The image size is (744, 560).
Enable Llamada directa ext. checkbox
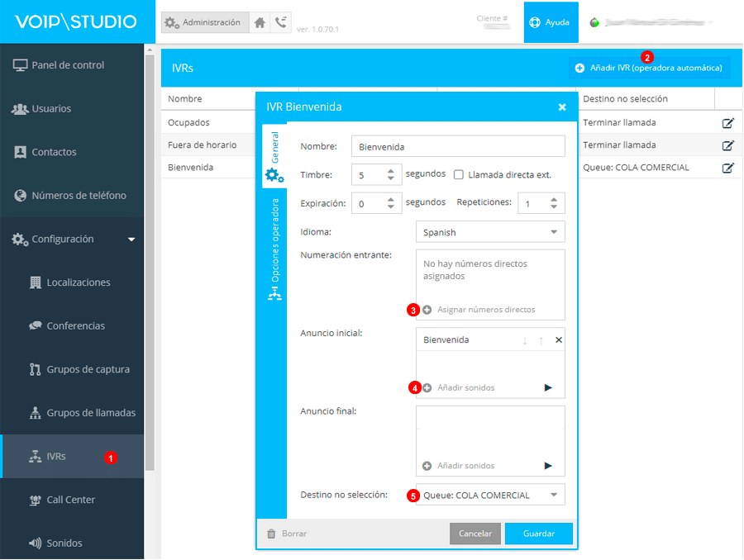(x=460, y=175)
